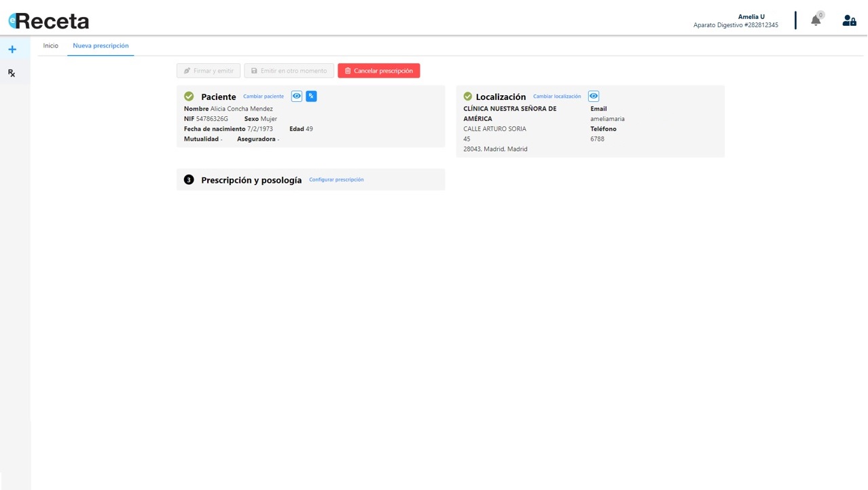This screenshot has width=868, height=490.
Task: Open the Cambiar paciente link
Action: (x=264, y=97)
